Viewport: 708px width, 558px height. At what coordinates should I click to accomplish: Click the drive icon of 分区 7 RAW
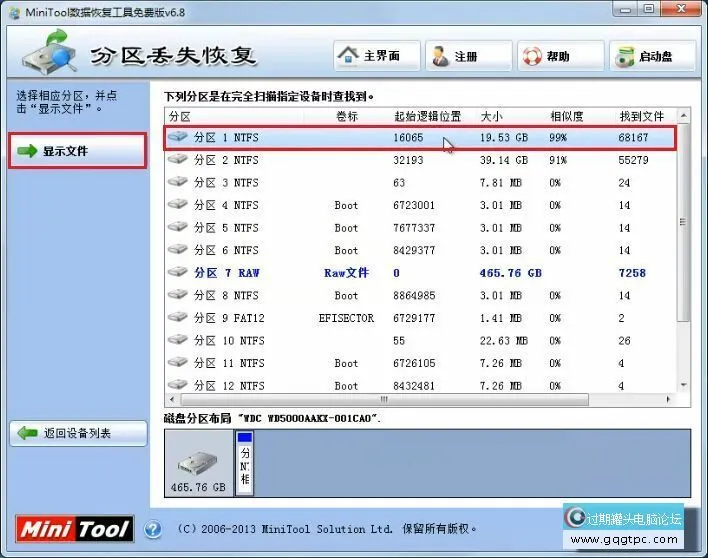tap(177, 272)
